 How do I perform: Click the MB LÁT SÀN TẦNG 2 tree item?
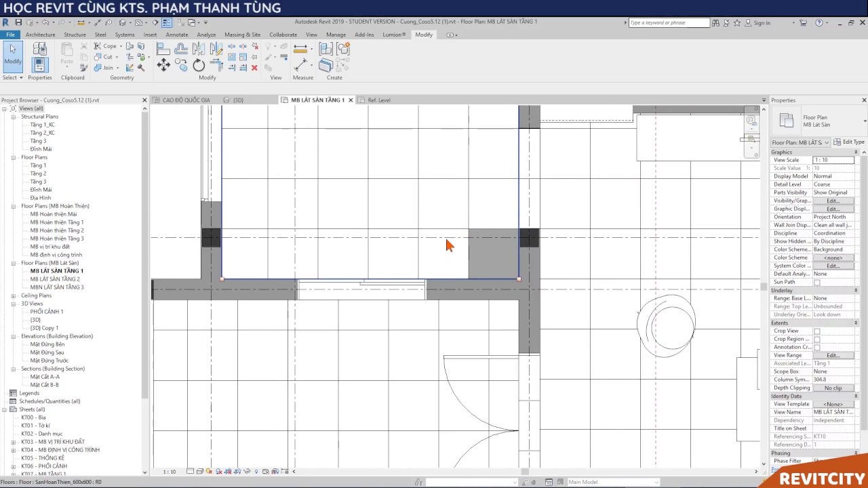click(x=55, y=279)
